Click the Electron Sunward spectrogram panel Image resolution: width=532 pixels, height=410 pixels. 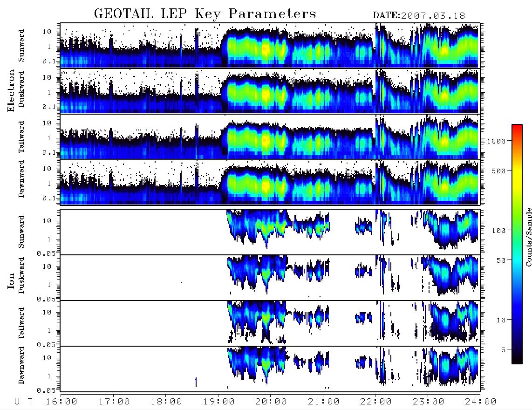270,46
